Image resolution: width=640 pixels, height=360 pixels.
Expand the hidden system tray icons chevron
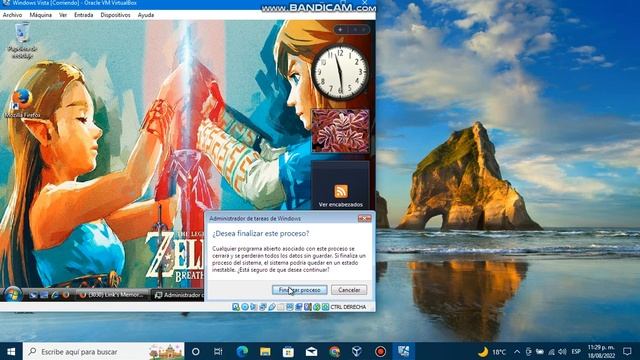pyautogui.click(x=517, y=351)
